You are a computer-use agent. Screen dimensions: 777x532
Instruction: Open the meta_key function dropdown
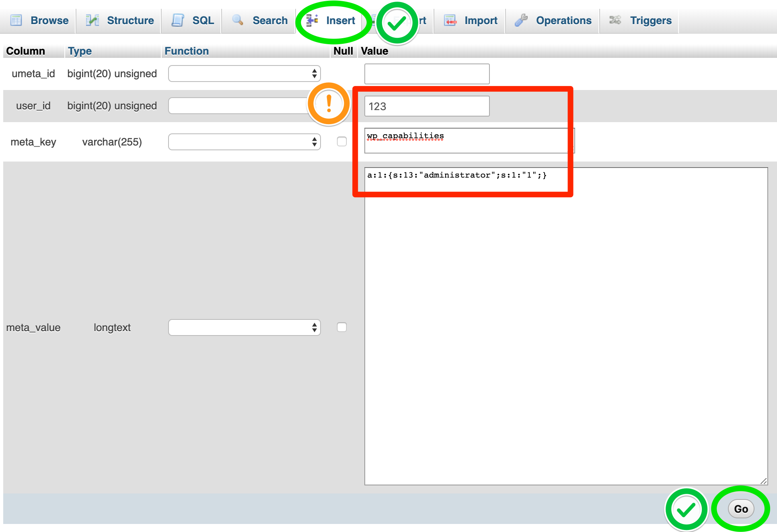pyautogui.click(x=244, y=142)
